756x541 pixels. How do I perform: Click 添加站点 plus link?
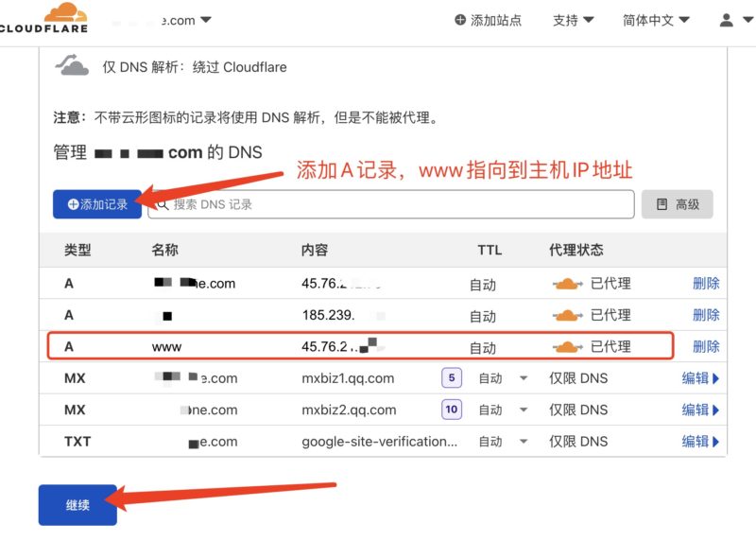pyautogui.click(x=488, y=20)
